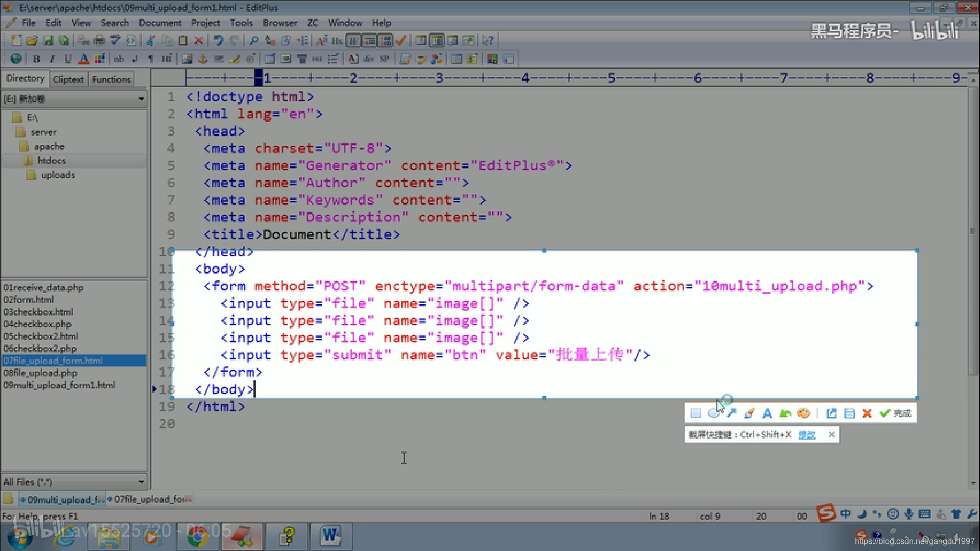
Task: Click the 修改 shortcut link
Action: tap(807, 435)
